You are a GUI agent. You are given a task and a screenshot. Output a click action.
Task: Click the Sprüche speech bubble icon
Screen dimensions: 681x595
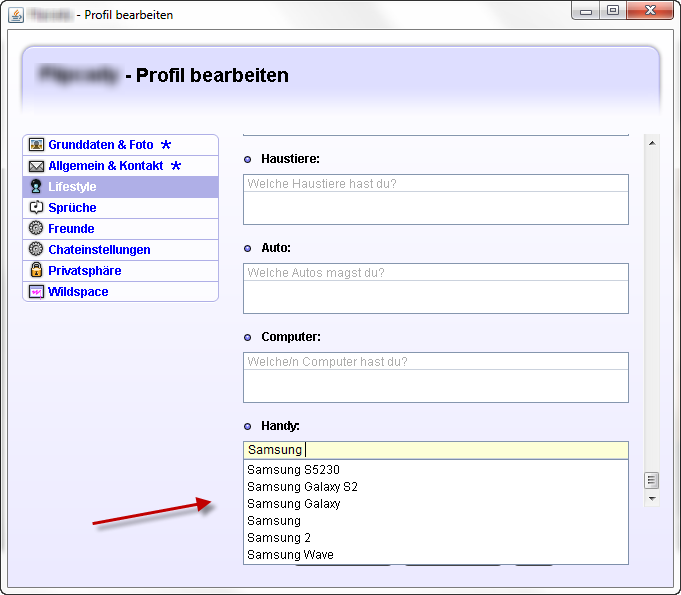pos(36,208)
